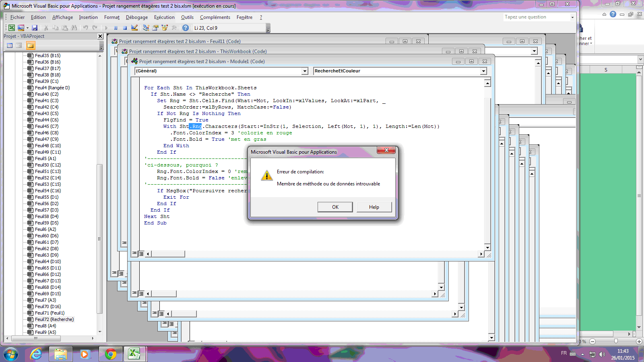The height and width of the screenshot is (362, 644).
Task: Click in the Tapez une question field
Action: (537, 17)
